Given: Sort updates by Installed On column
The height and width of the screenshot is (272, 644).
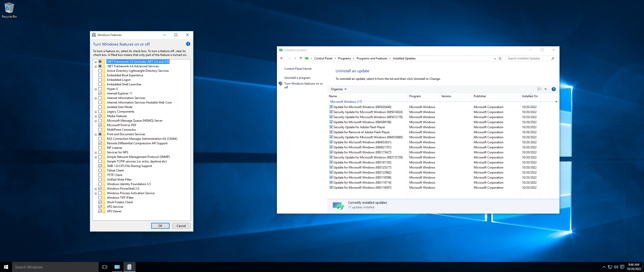Looking at the screenshot, I should [x=530, y=96].
